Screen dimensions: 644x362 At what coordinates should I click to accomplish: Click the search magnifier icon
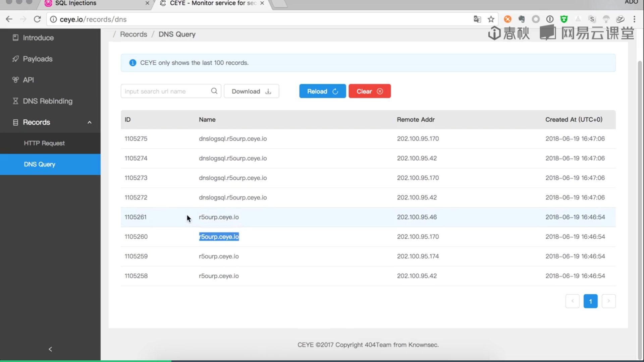coord(214,91)
